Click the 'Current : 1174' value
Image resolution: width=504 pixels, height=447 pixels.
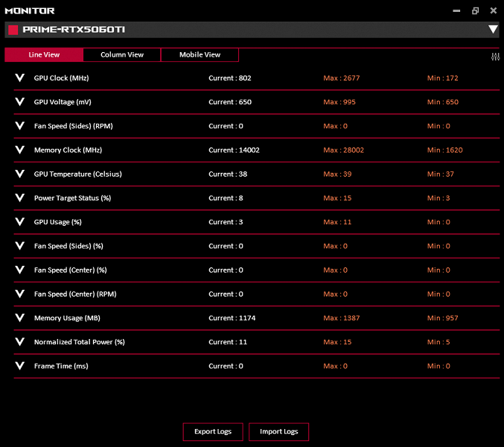(x=232, y=318)
